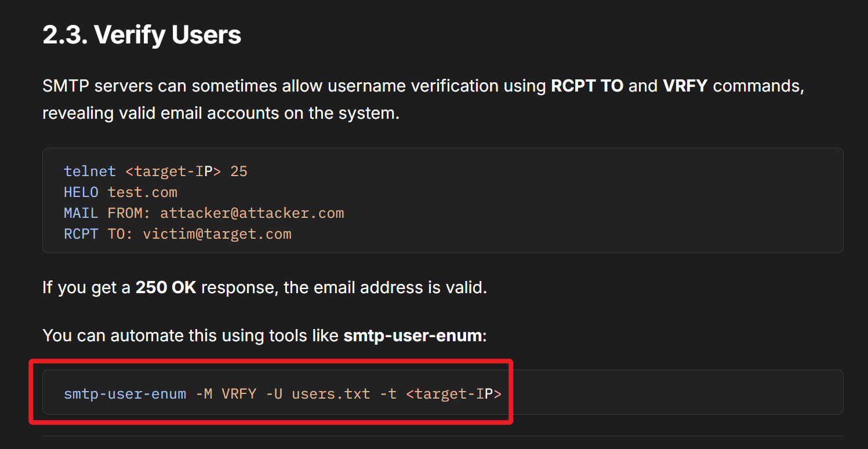Click "test.com" in the HELO line
This screenshot has width=868, height=449.
pos(143,192)
